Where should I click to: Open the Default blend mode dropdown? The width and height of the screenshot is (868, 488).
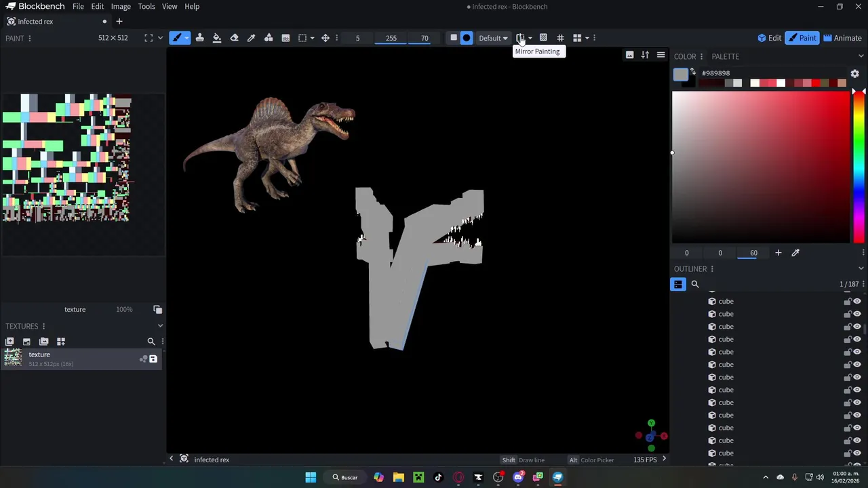coord(493,38)
